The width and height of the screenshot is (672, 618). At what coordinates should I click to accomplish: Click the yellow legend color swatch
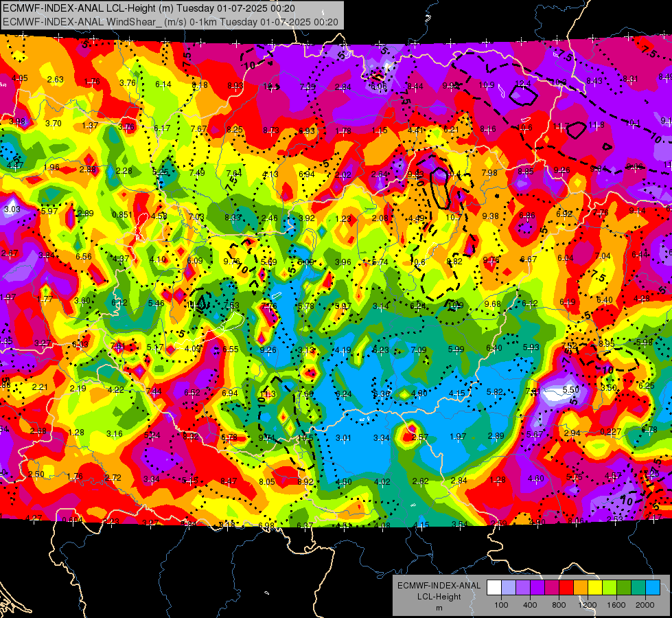[x=595, y=588]
